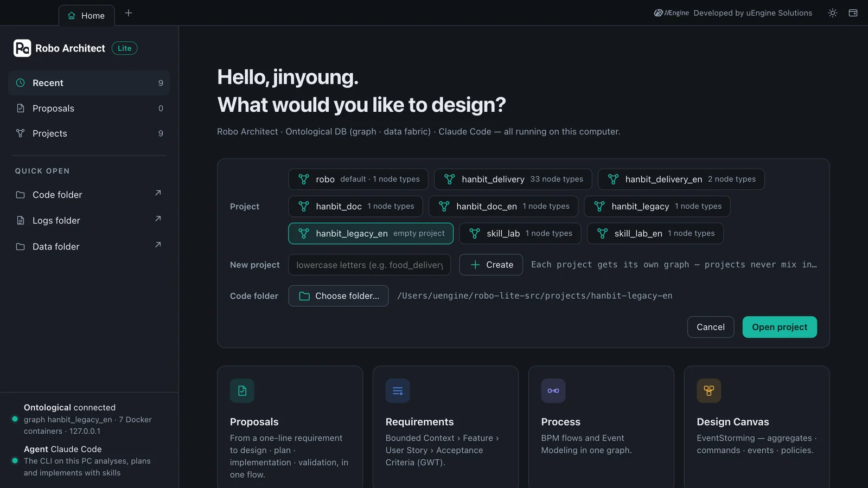Toggle the light/dark theme sun icon

click(x=832, y=13)
